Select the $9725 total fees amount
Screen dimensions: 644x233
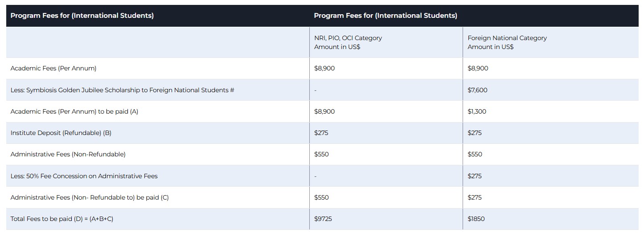click(323, 219)
